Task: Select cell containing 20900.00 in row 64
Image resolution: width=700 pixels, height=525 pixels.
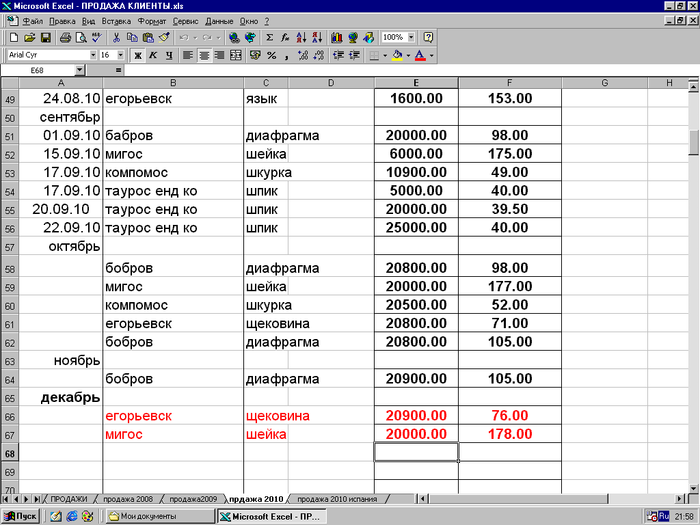Action: click(416, 380)
